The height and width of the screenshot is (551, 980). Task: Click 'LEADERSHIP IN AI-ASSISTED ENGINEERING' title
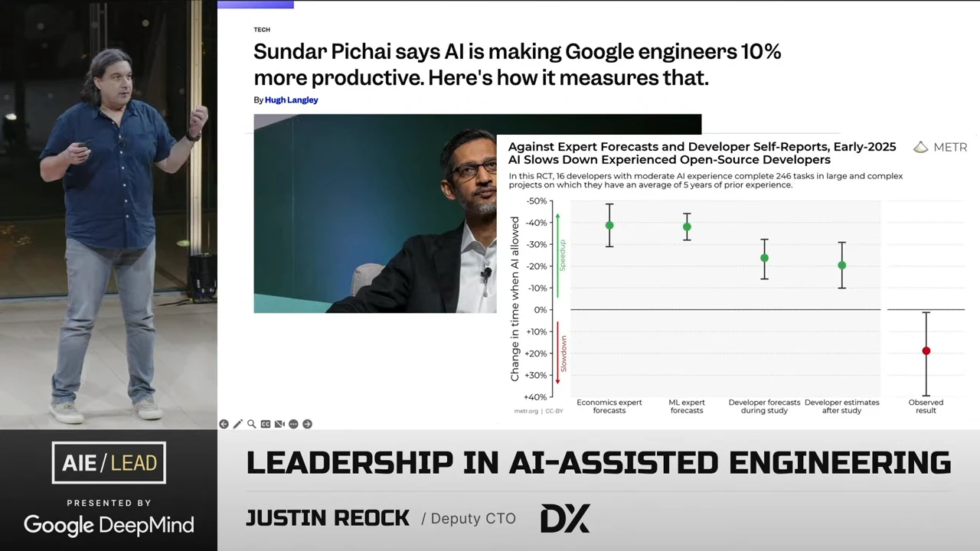pyautogui.click(x=598, y=463)
